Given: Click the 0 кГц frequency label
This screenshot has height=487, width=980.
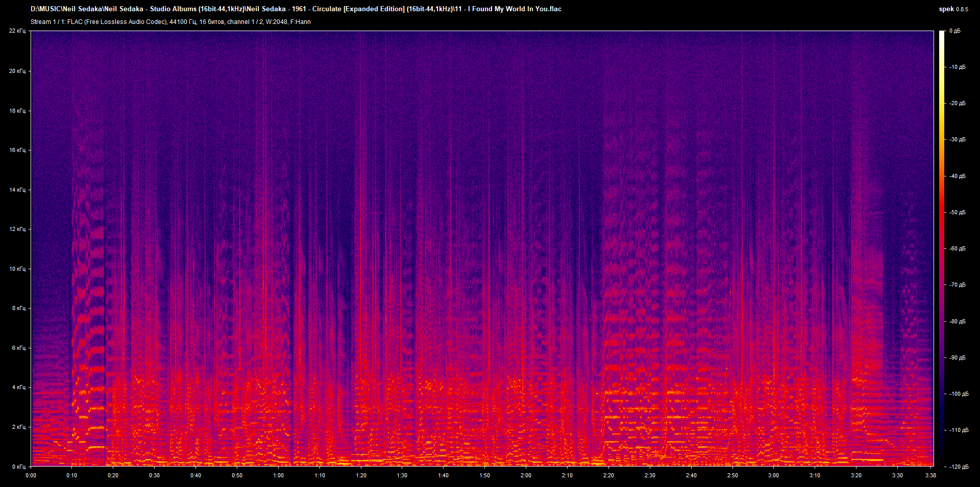Looking at the screenshot, I should click(19, 467).
